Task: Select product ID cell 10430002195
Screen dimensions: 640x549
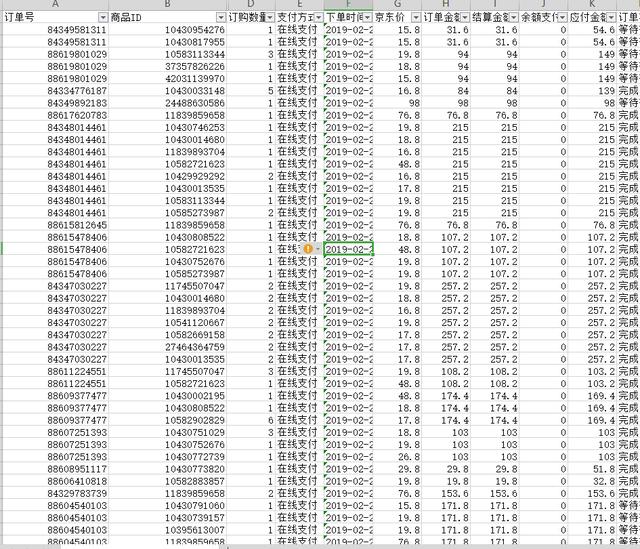Action: point(167,396)
